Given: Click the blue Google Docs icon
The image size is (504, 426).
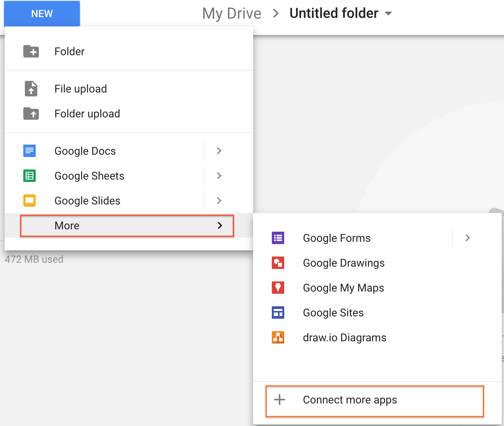Looking at the screenshot, I should click(30, 151).
